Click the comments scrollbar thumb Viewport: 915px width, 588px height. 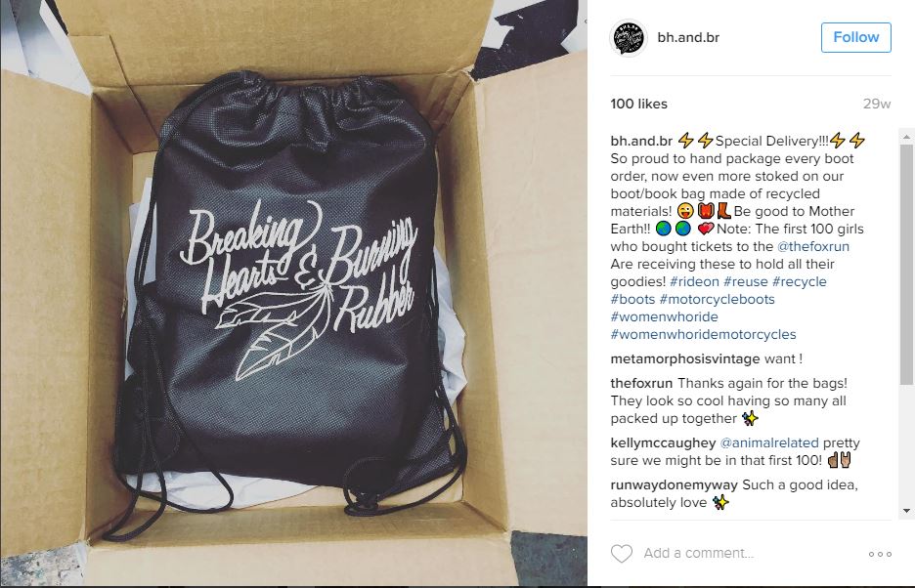(x=906, y=264)
